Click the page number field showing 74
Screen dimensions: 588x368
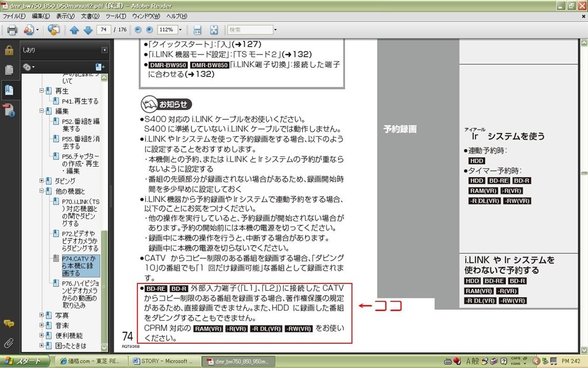click(x=103, y=30)
